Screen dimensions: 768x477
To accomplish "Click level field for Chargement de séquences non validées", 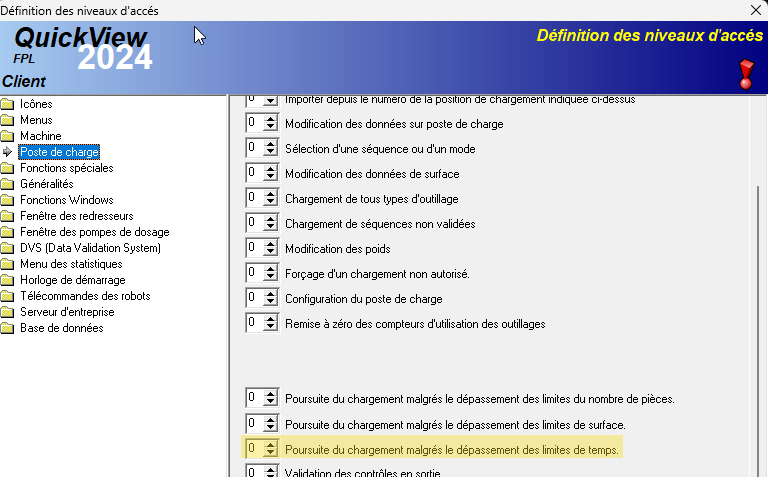I will pos(254,223).
